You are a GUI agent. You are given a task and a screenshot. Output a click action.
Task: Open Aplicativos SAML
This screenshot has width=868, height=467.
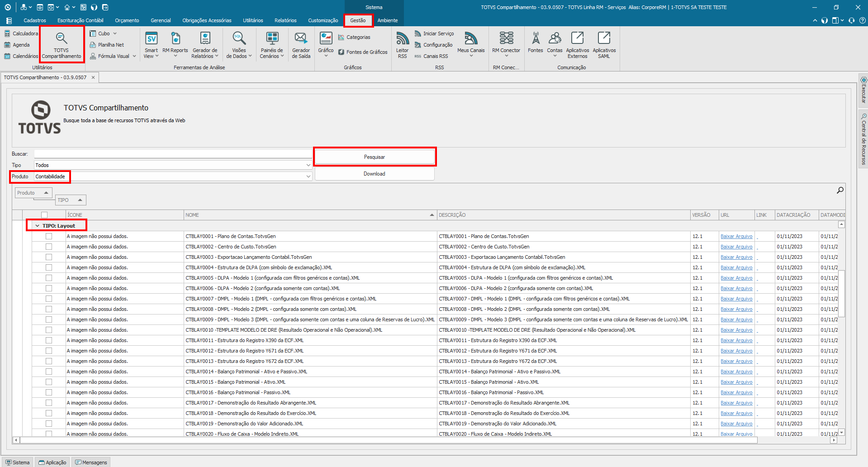(x=604, y=44)
